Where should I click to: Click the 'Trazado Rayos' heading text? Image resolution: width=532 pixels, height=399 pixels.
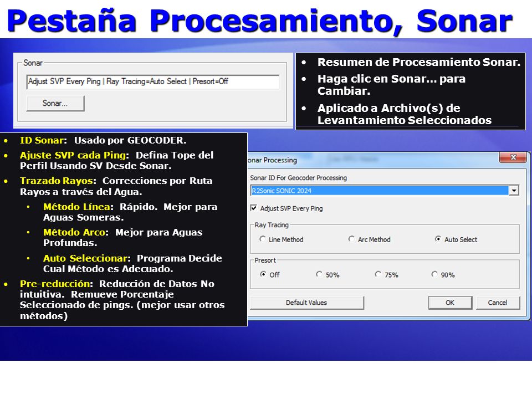[57, 181]
